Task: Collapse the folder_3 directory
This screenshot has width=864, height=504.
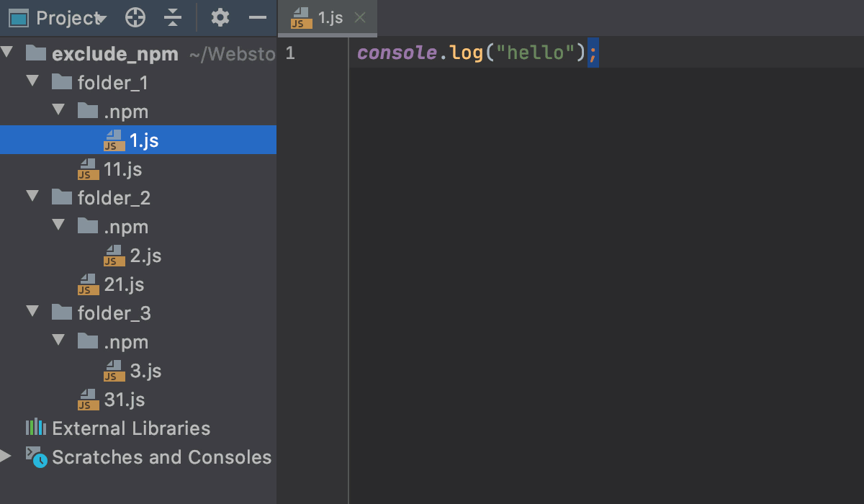Action: 32,312
